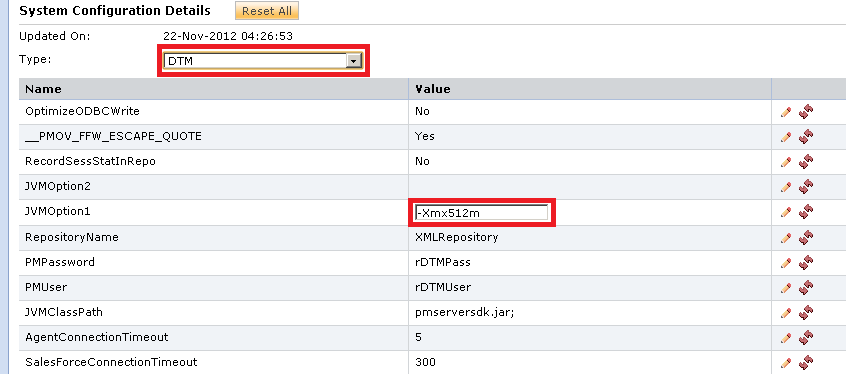The image size is (846, 374).
Task: Click the Updated On timestamp 22-Nov-2012
Action: [x=228, y=37]
